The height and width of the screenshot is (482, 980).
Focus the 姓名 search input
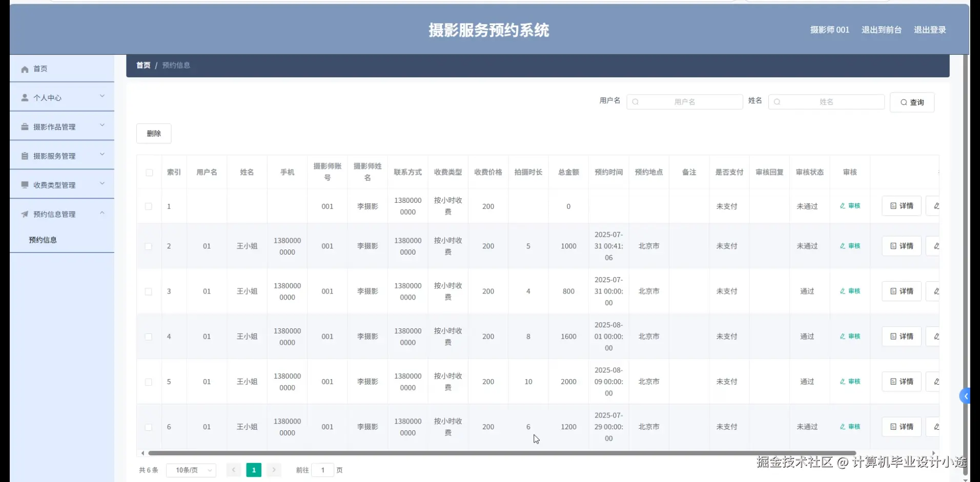pos(826,102)
